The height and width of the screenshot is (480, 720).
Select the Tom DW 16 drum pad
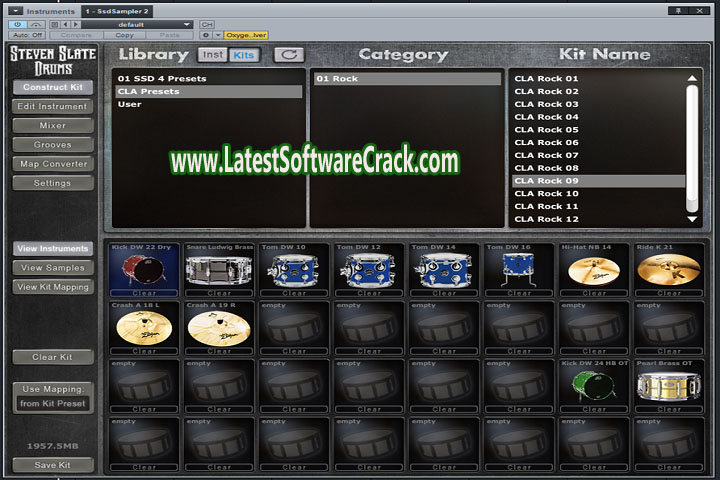pos(519,270)
